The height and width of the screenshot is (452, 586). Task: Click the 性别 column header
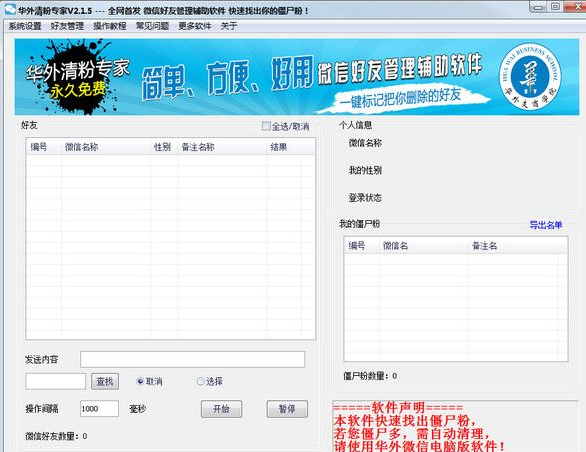pyautogui.click(x=164, y=147)
